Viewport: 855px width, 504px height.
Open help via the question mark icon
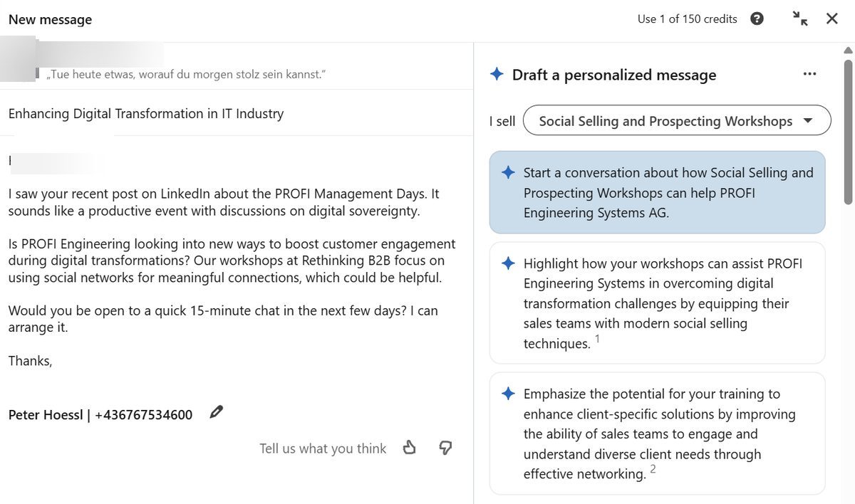(757, 19)
